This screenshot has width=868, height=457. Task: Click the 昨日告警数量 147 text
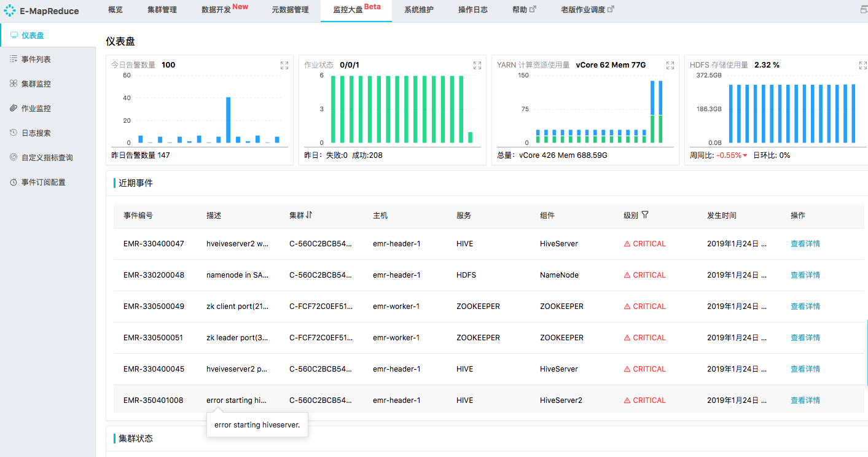click(141, 155)
